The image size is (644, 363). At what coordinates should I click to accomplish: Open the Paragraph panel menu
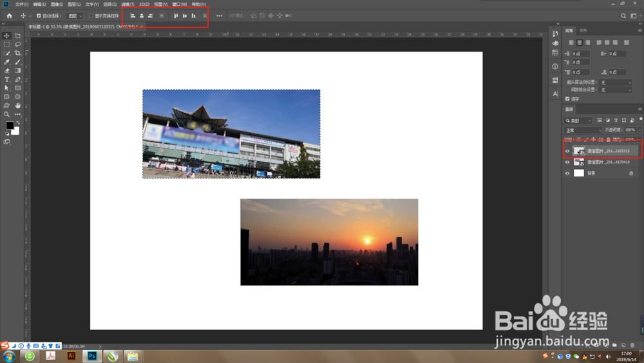coord(639,30)
